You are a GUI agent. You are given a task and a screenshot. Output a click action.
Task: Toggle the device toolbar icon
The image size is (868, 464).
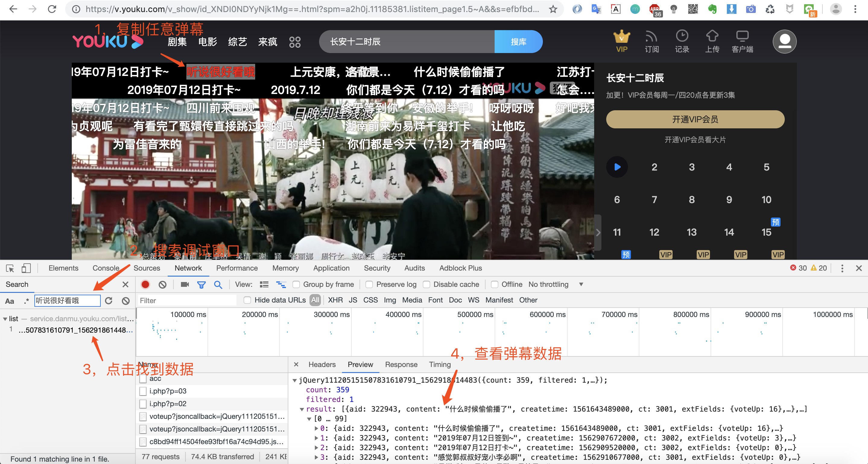pyautogui.click(x=26, y=268)
